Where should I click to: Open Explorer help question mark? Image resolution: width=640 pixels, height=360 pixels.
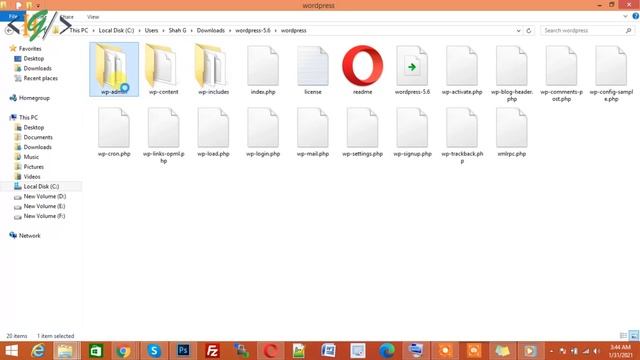coord(635,16)
